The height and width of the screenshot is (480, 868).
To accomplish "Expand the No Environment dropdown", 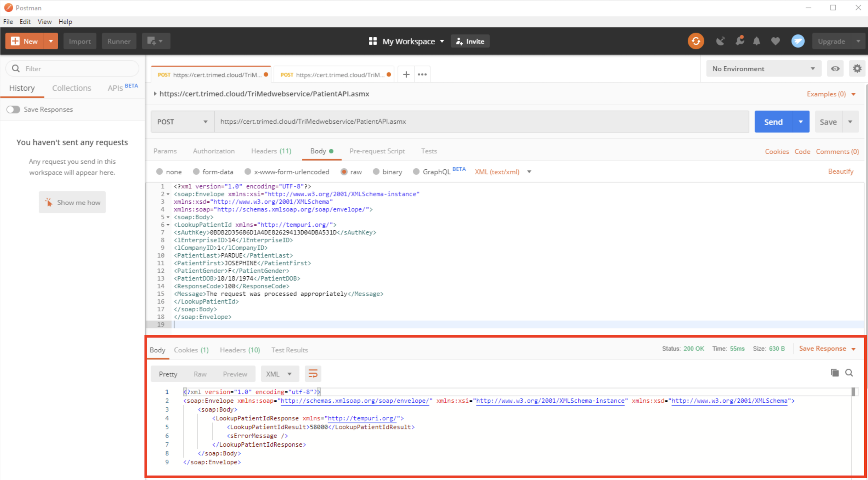I will 764,69.
